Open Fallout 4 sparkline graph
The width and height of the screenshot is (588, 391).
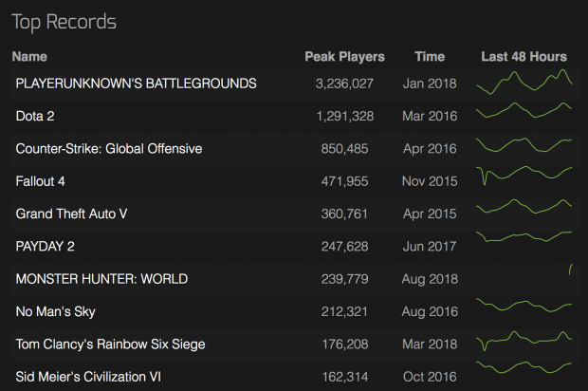[524, 176]
